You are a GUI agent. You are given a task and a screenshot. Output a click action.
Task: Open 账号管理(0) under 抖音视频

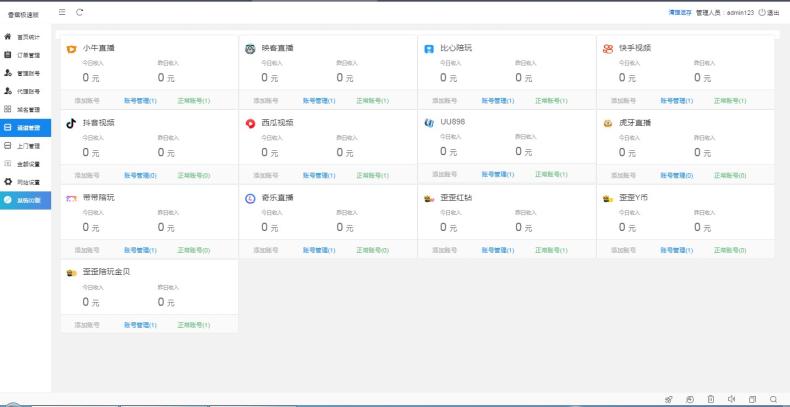141,175
